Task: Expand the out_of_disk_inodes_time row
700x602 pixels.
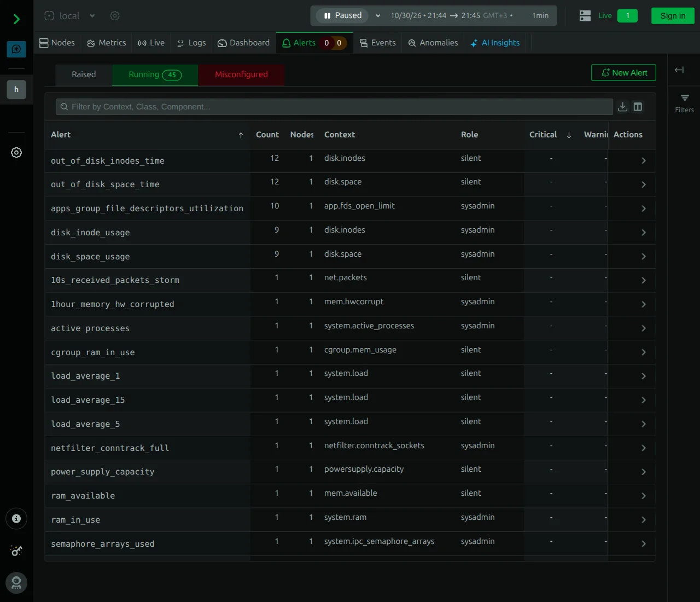Action: tap(644, 161)
